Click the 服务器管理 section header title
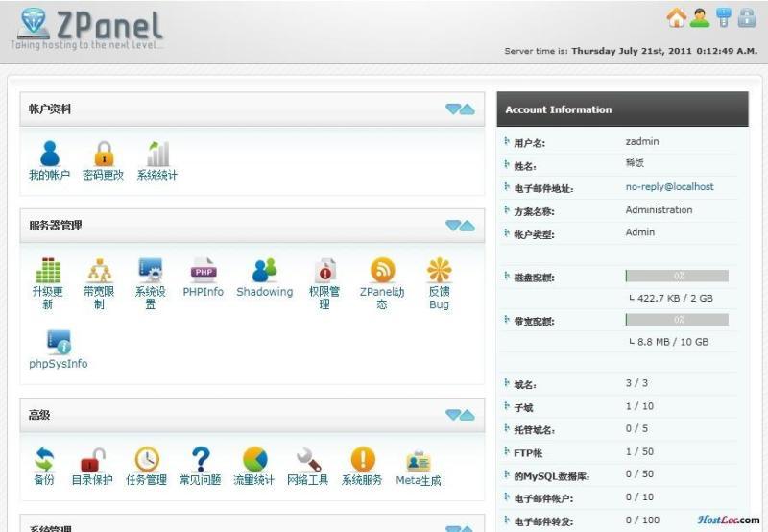768x532 pixels. coord(56,226)
